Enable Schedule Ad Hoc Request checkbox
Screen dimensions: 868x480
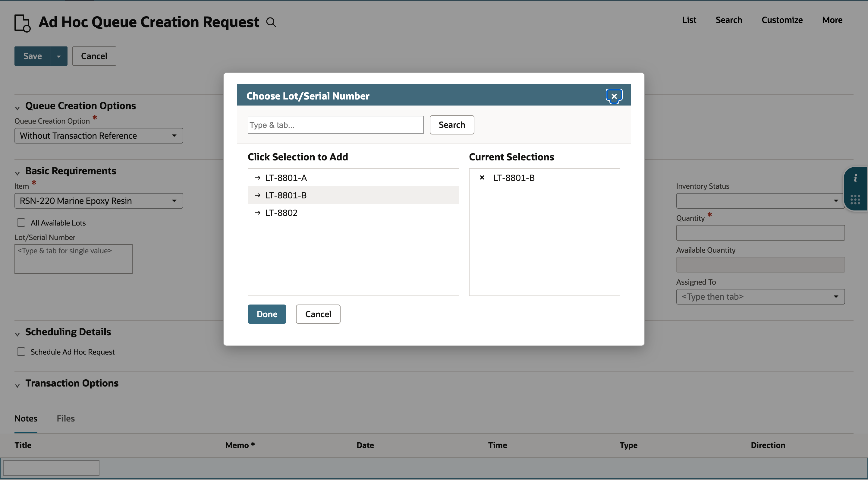click(x=21, y=352)
